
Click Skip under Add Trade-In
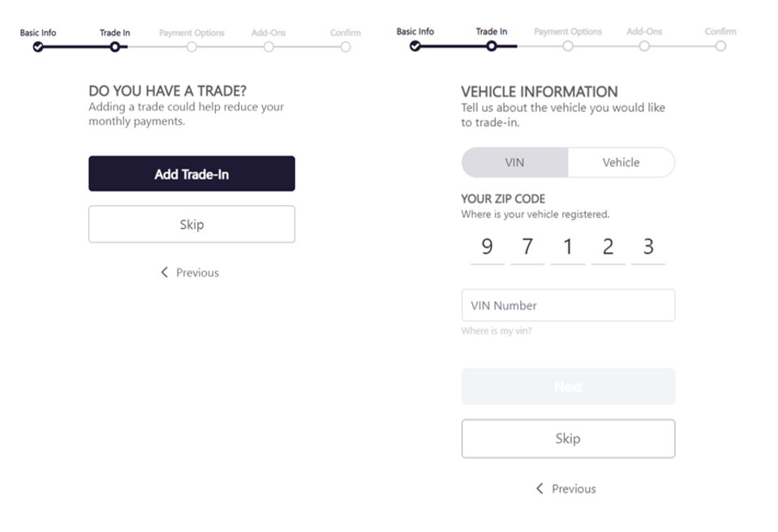pos(191,225)
